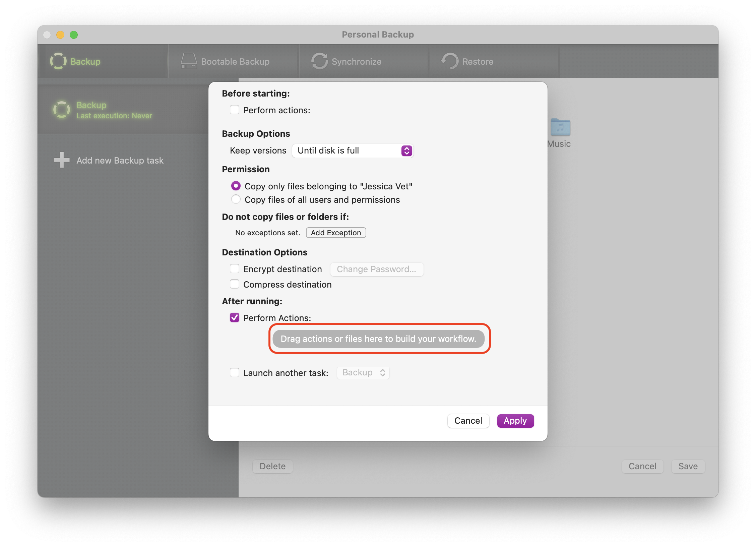
Task: Enable Perform actions before starting
Action: click(x=235, y=110)
